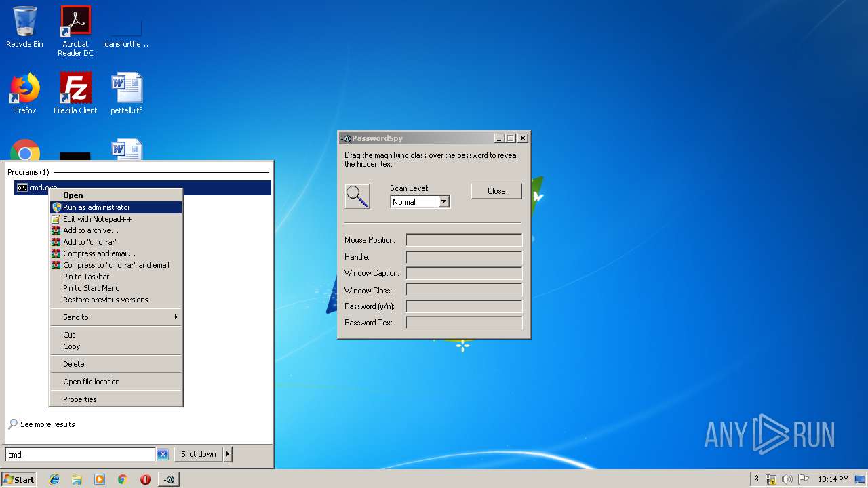Expand the Send to submenu
This screenshot has width=868, height=488.
pyautogui.click(x=116, y=317)
